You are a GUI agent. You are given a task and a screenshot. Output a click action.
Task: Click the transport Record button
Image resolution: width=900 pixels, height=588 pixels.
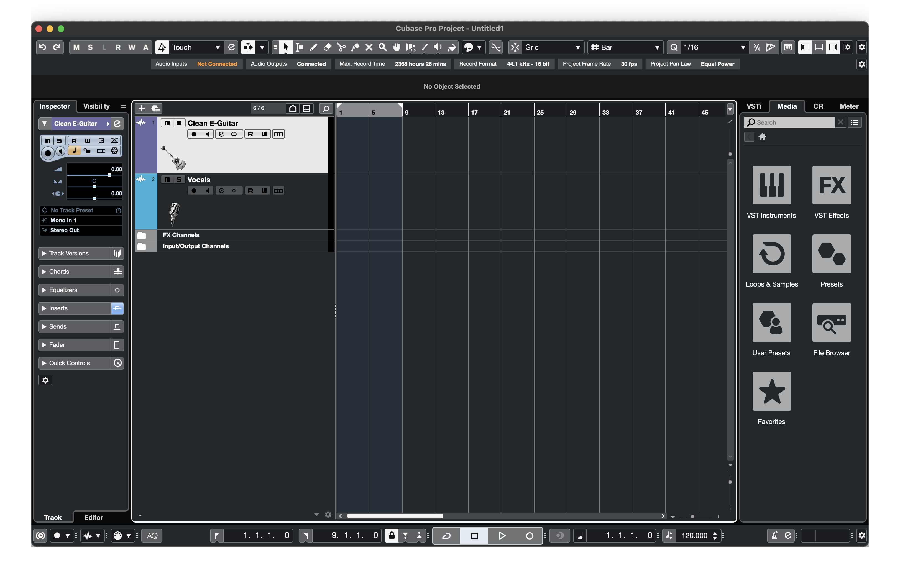[x=530, y=536]
